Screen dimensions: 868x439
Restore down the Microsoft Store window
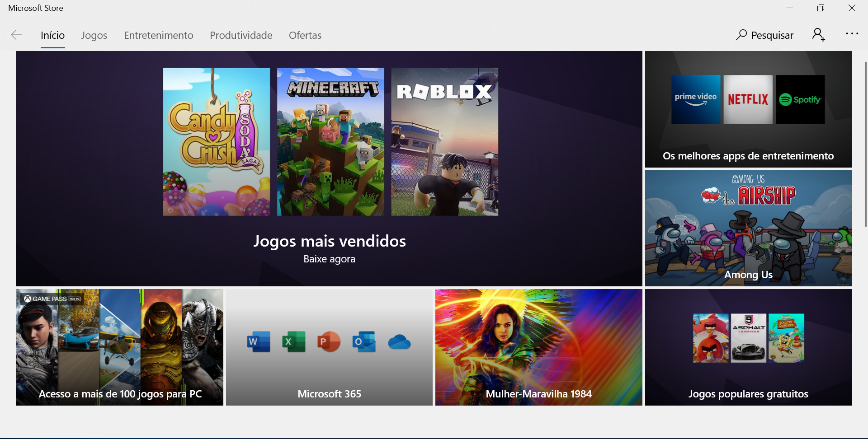pyautogui.click(x=821, y=8)
